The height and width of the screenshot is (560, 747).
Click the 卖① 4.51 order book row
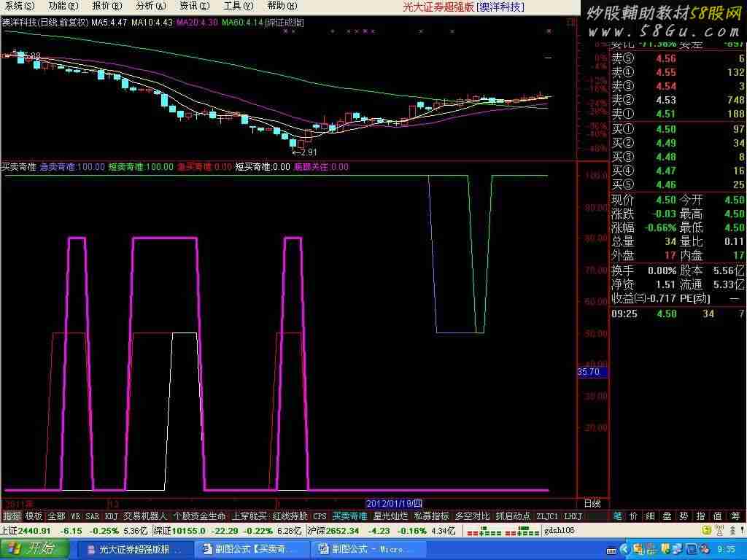point(678,114)
